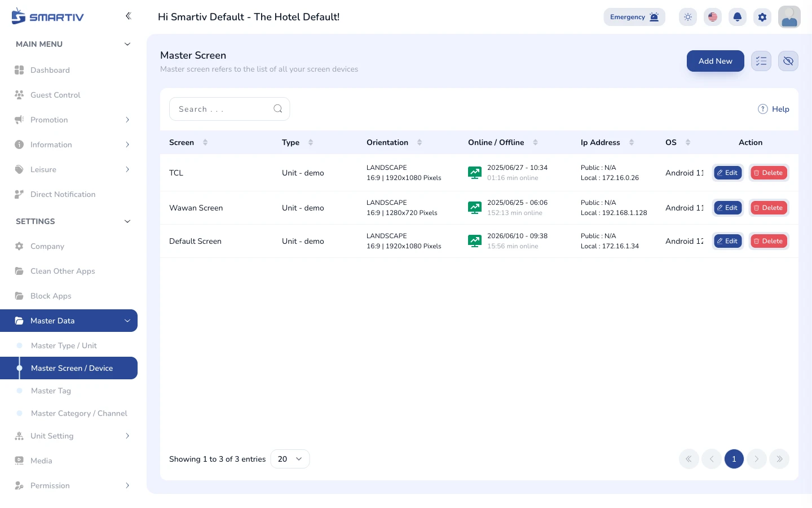Open settings gear icon in header
Viewport: 812px width, 508px height.
pyautogui.click(x=762, y=17)
